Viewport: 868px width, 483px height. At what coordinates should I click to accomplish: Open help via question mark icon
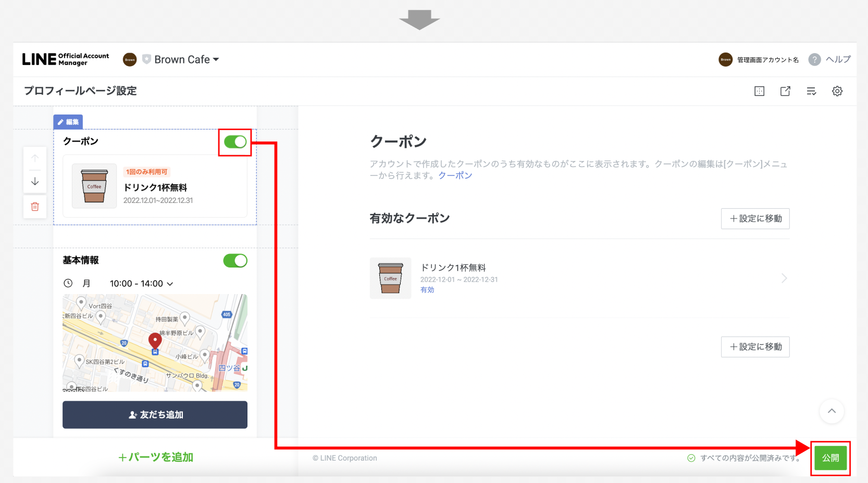coord(814,59)
